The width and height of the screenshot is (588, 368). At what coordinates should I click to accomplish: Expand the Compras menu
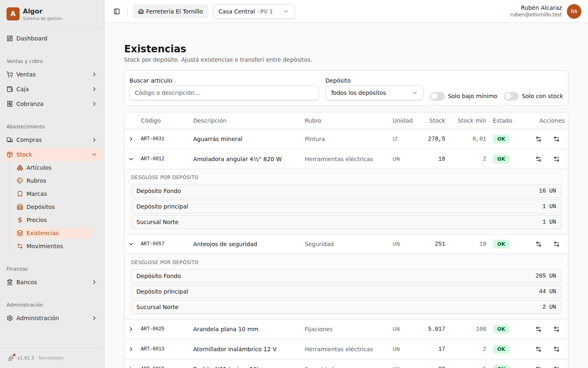52,140
